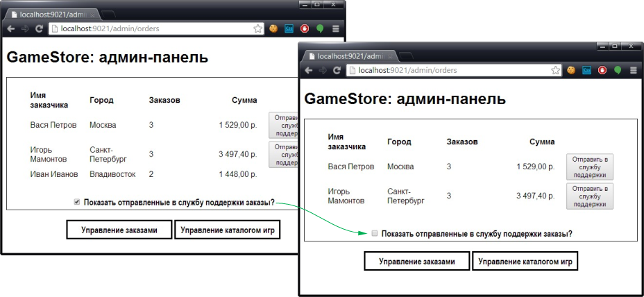Screen dimensions: 644x297
Task: Click Заказов column header in back window
Action: click(x=164, y=100)
